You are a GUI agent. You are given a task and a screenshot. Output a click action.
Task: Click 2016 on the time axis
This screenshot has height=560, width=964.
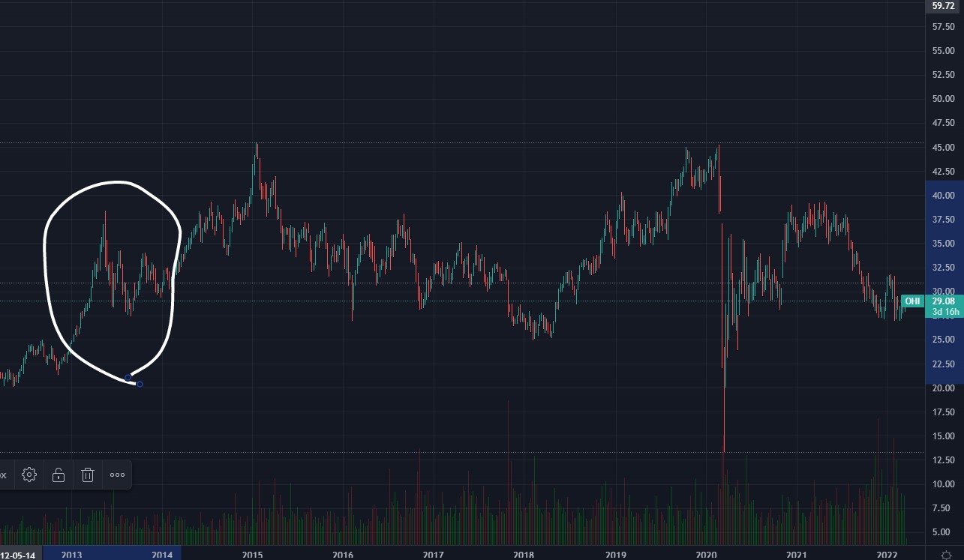(343, 555)
